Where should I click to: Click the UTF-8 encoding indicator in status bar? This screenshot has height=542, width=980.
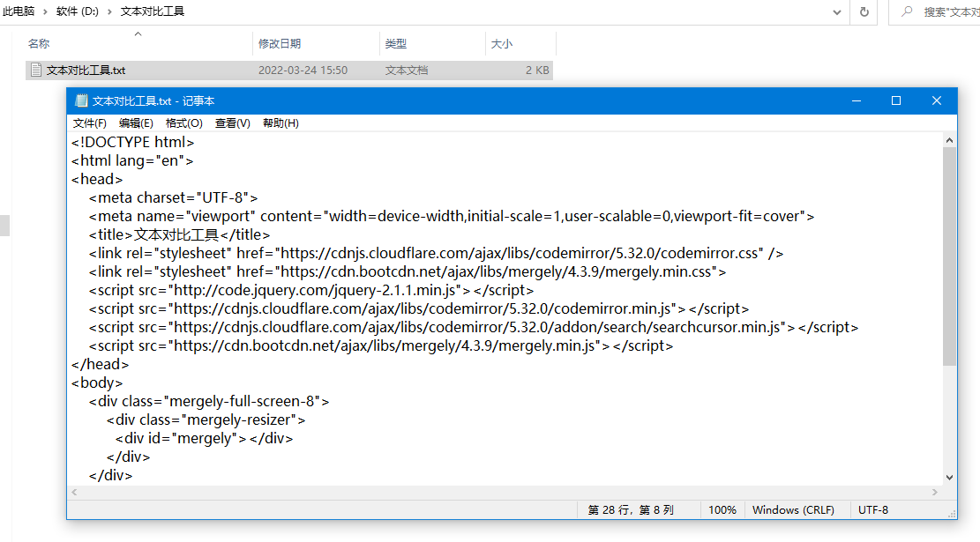[874, 509]
